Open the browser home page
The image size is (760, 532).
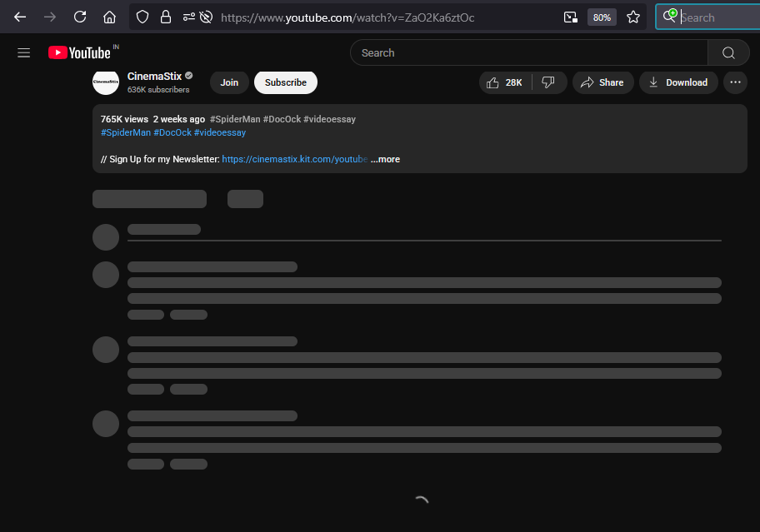(x=109, y=17)
